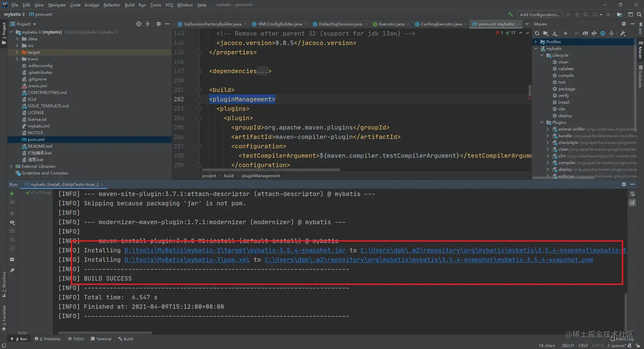Expand Profiles node in Maven panel

click(536, 42)
